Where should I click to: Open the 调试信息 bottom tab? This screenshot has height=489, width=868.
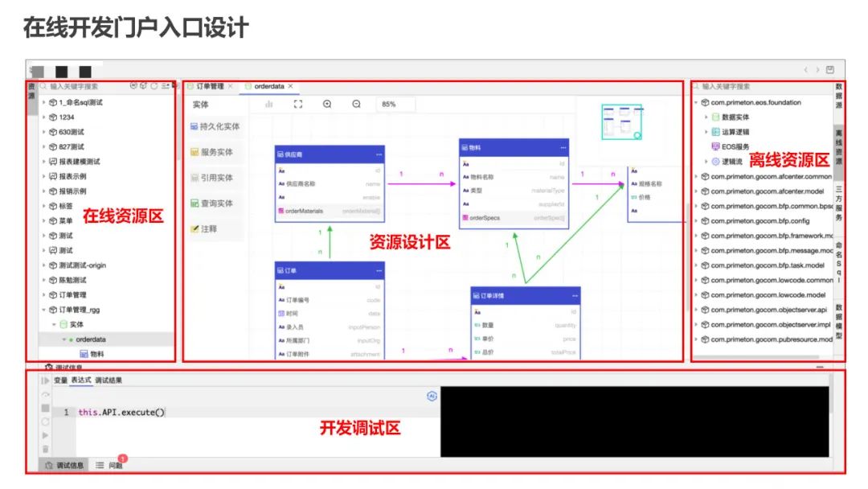pyautogui.click(x=64, y=465)
